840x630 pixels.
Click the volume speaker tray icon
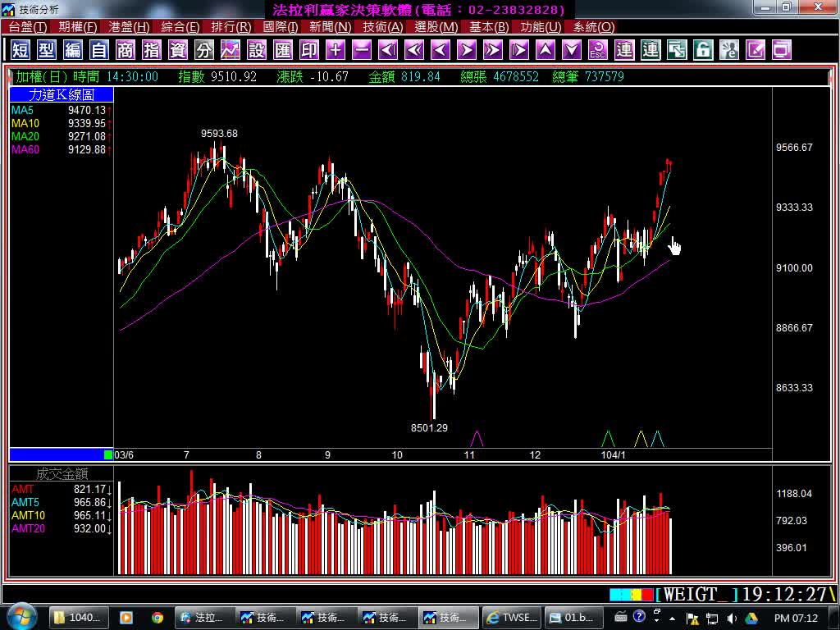pos(733,618)
